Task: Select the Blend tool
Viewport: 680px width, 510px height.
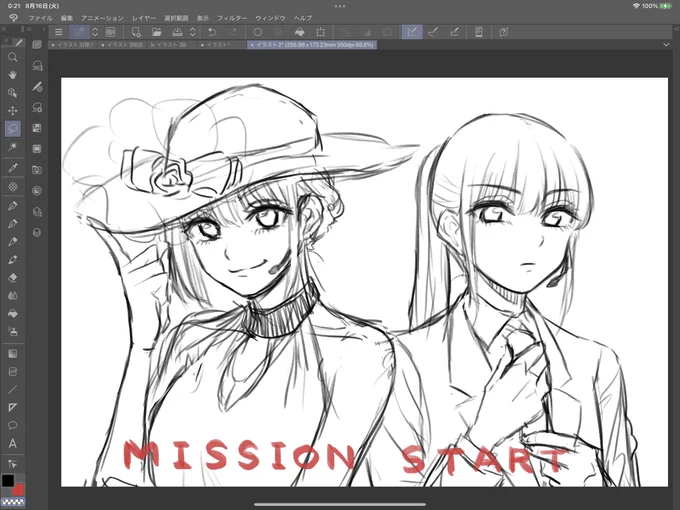Action: point(13,296)
